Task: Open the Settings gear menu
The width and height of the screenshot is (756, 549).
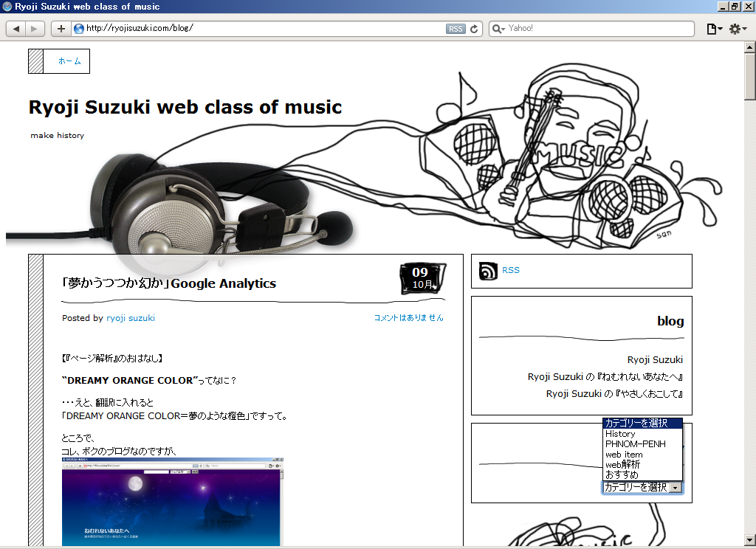Action: click(x=737, y=29)
